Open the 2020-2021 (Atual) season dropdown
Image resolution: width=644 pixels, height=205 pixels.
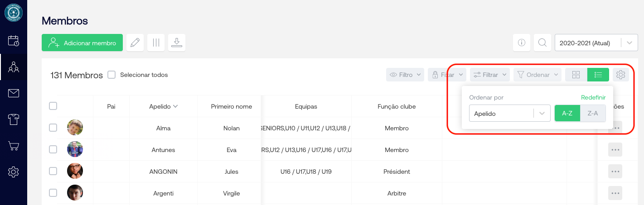593,43
